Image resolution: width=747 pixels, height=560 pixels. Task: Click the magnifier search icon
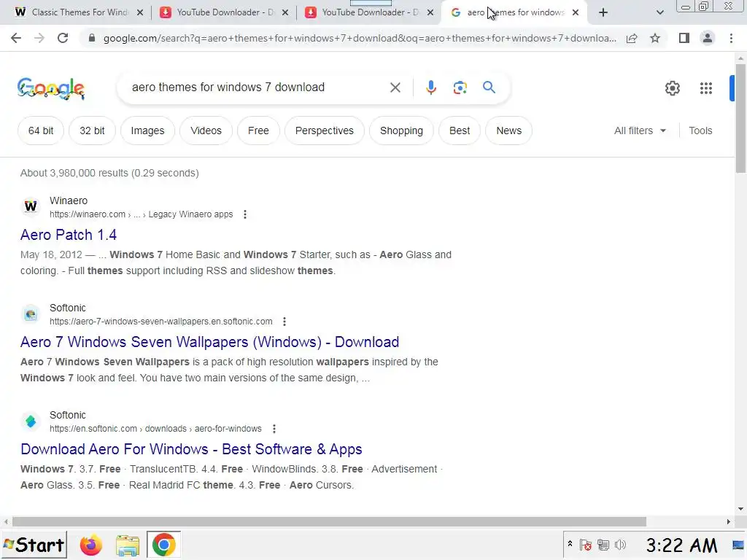click(x=489, y=87)
